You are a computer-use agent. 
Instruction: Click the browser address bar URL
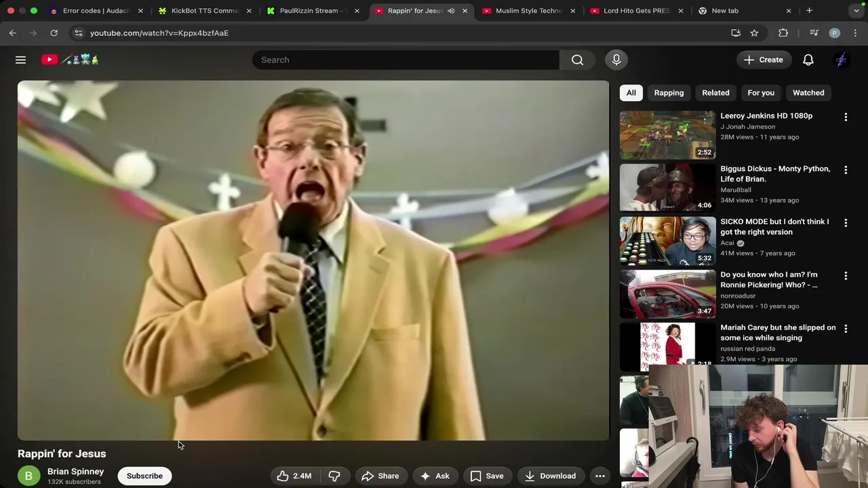(x=159, y=33)
